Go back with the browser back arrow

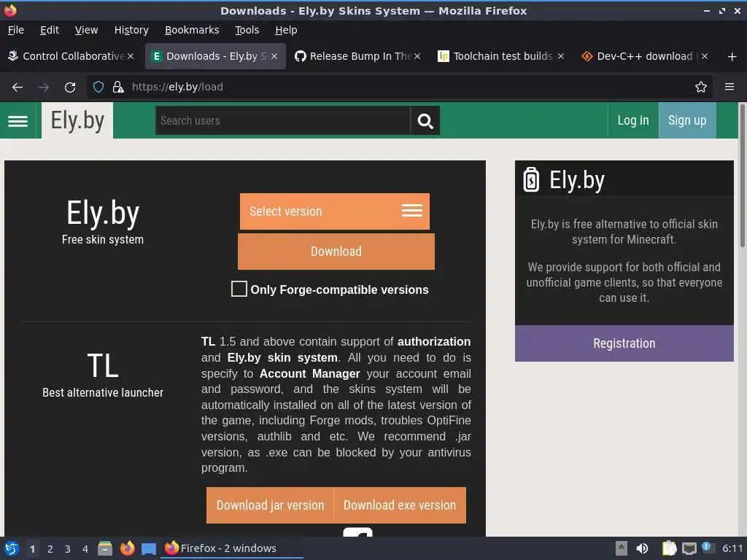[x=18, y=87]
